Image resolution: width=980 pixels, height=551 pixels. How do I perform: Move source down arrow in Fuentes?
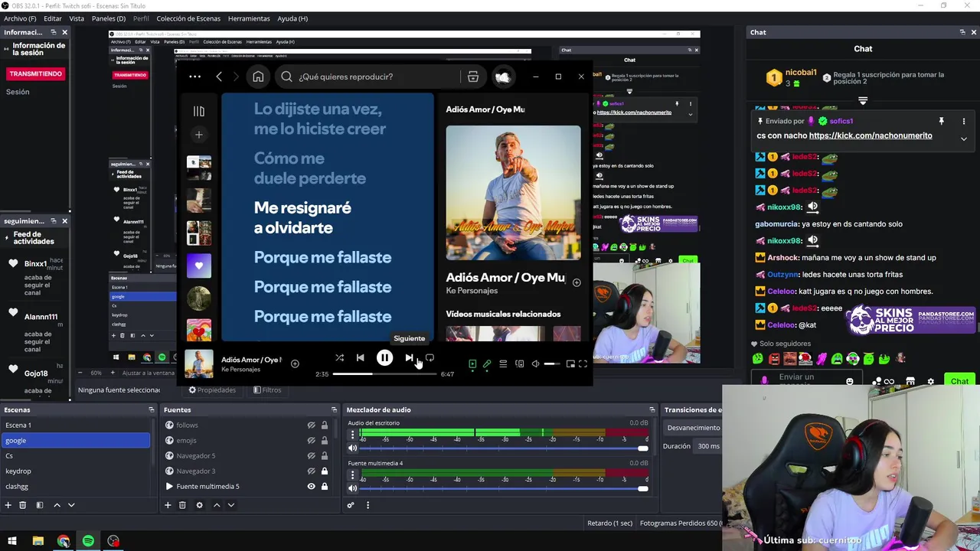point(231,505)
